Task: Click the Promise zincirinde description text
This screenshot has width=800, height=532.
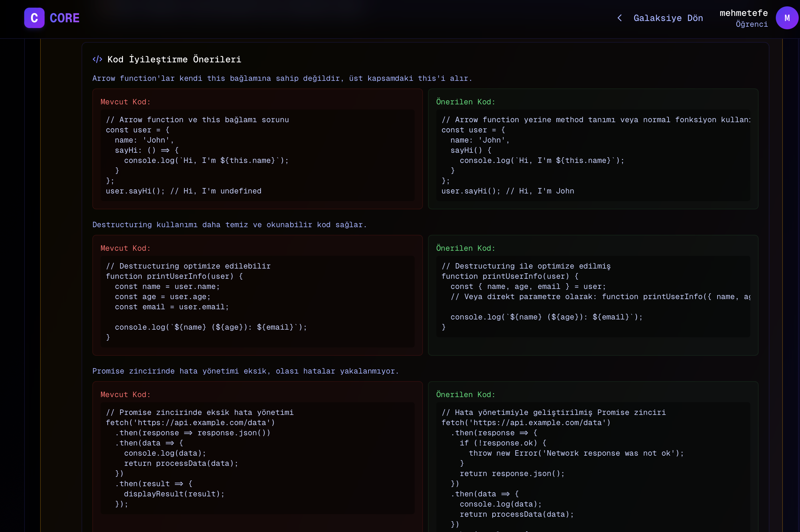Action: point(245,371)
